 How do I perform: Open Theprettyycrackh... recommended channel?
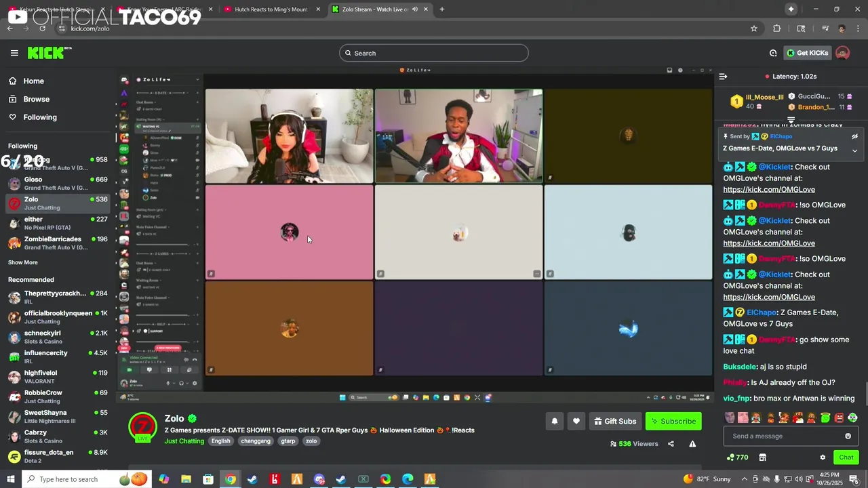click(58, 298)
